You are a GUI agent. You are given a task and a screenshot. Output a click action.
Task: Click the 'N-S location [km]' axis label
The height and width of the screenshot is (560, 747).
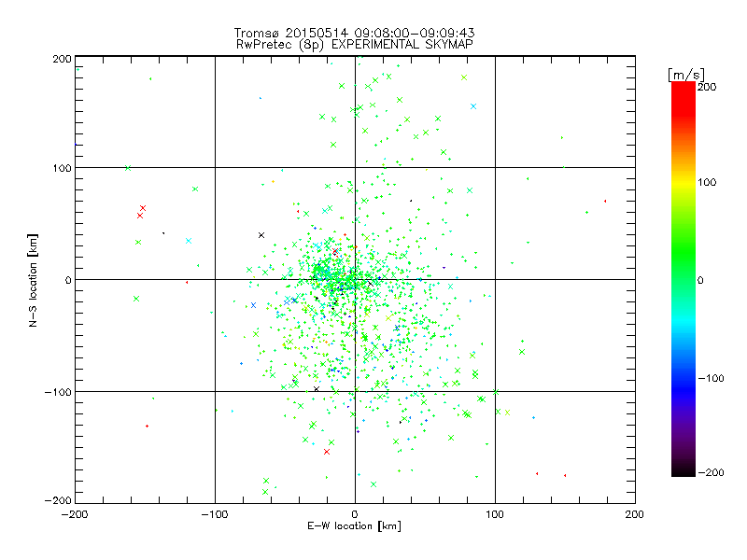pos(33,281)
